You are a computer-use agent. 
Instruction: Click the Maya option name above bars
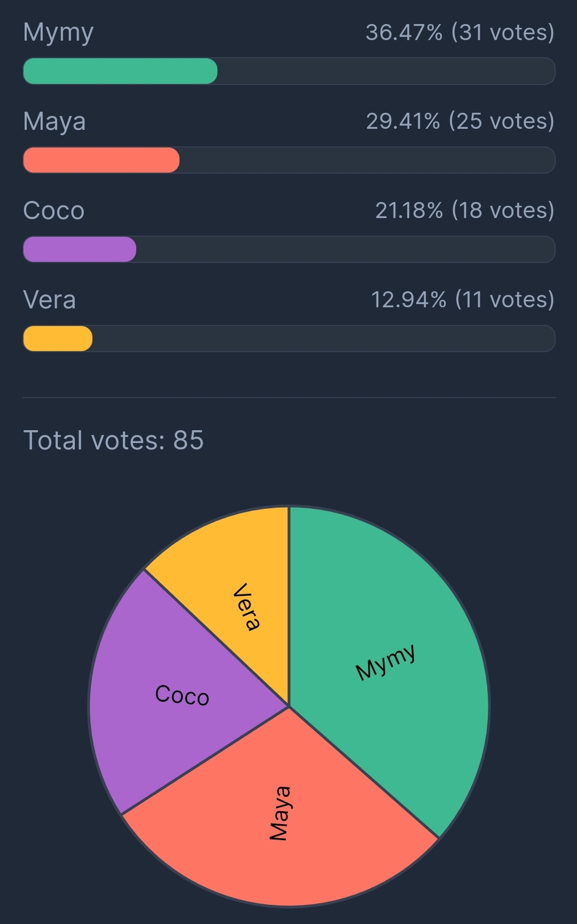click(x=54, y=122)
